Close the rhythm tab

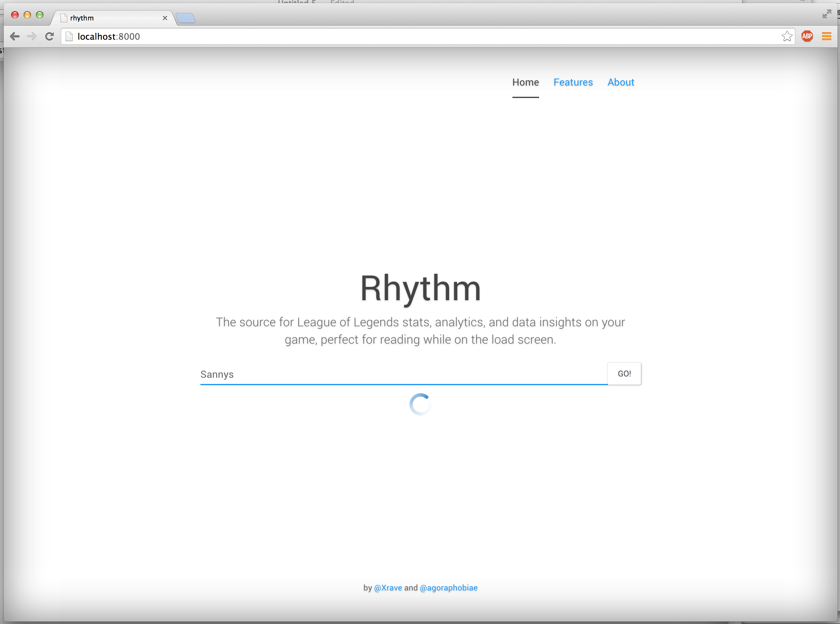click(165, 18)
